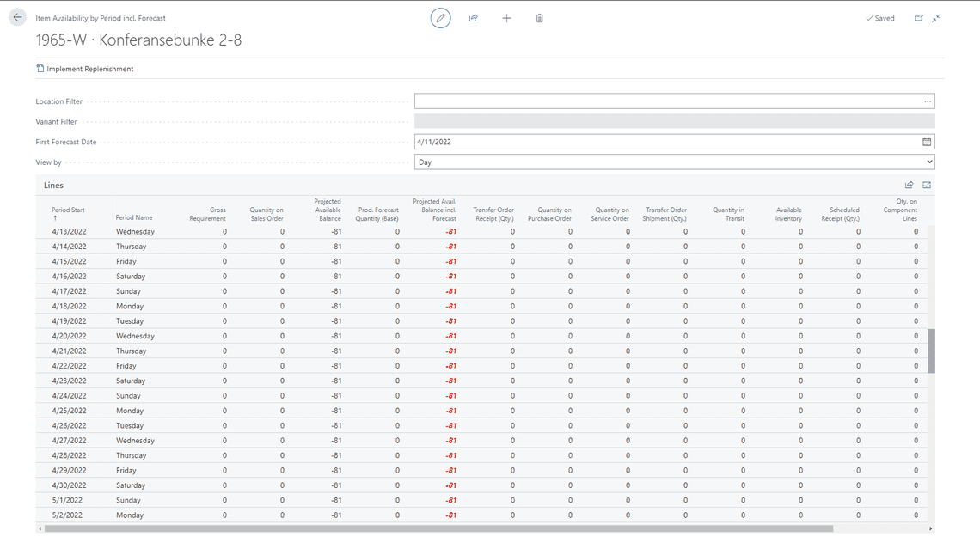Delete the record using the trash icon

539,17
